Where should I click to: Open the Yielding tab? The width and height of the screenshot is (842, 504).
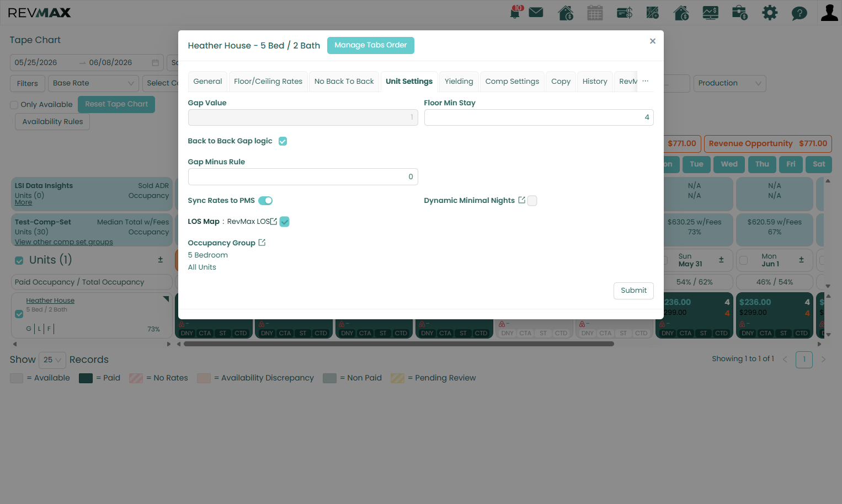[x=459, y=82]
